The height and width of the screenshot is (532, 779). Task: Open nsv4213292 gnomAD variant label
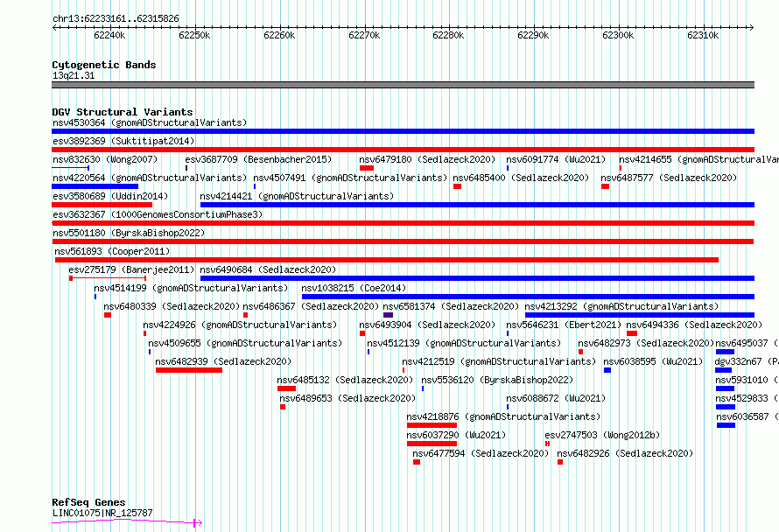click(x=621, y=306)
